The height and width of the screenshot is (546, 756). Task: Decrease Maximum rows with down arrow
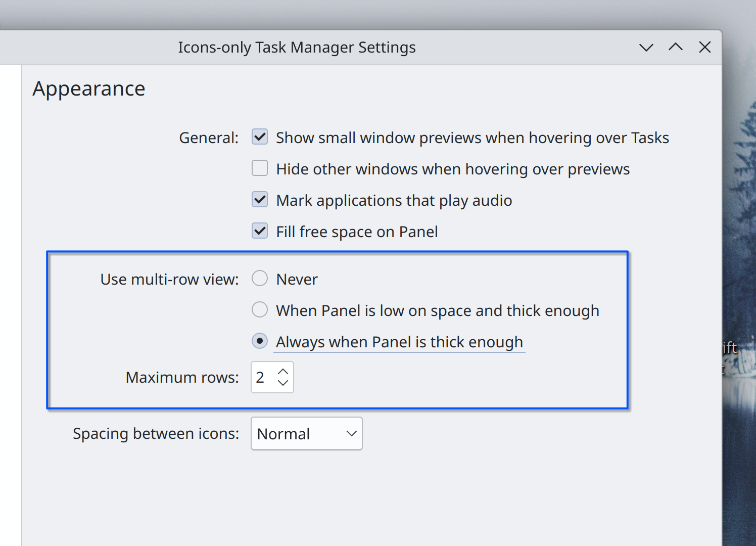coord(283,383)
